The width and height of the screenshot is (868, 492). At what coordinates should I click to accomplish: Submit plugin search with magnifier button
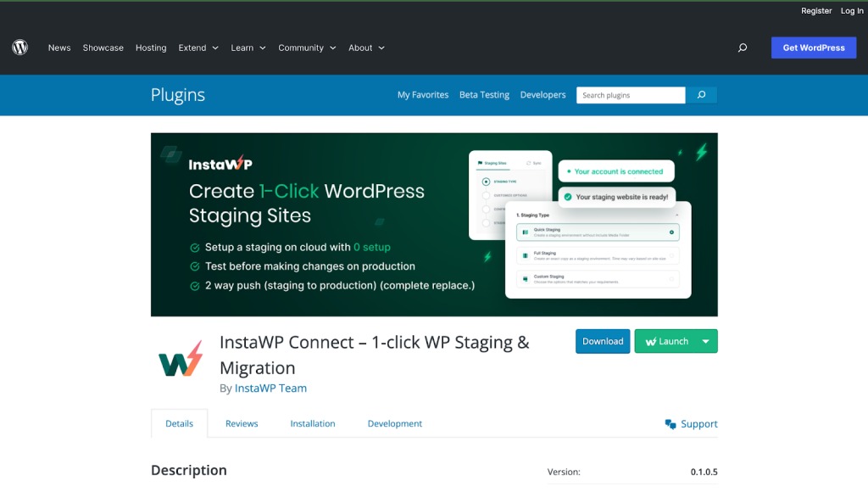[701, 95]
